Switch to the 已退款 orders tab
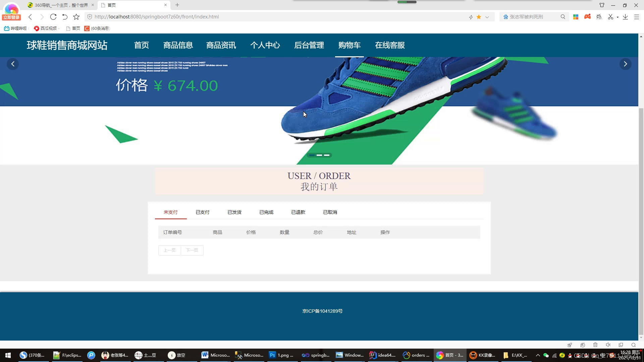This screenshot has height=362, width=644. tap(298, 212)
